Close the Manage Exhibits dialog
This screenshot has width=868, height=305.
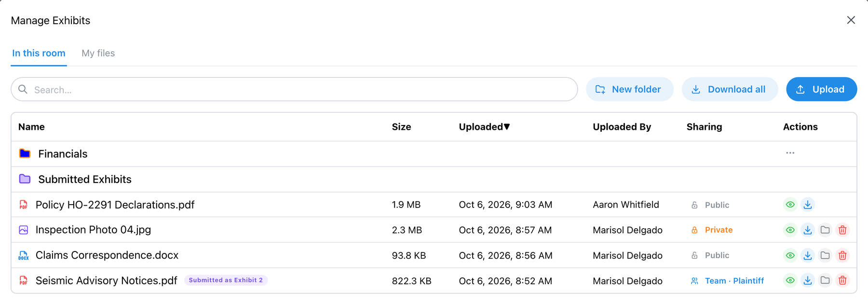851,20
